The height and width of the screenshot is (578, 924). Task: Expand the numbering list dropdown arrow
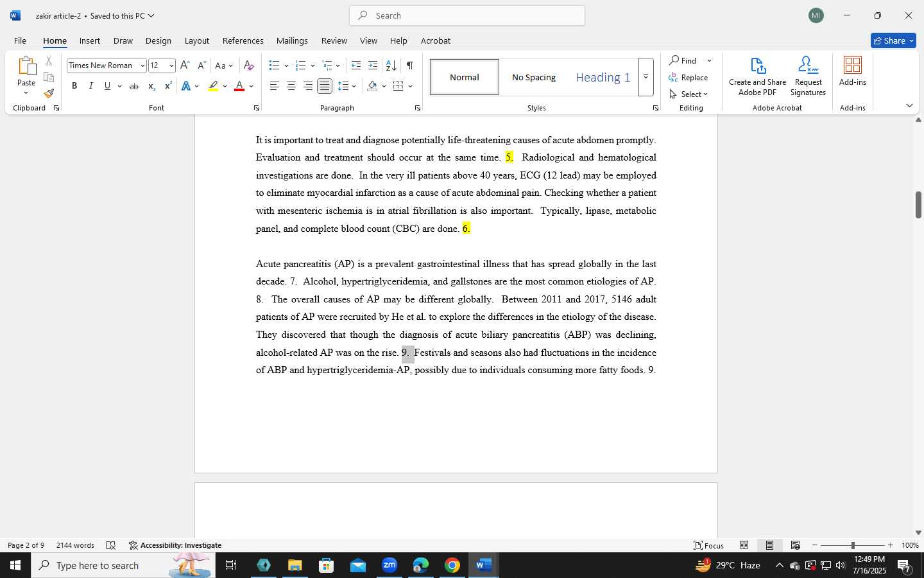tap(312, 66)
